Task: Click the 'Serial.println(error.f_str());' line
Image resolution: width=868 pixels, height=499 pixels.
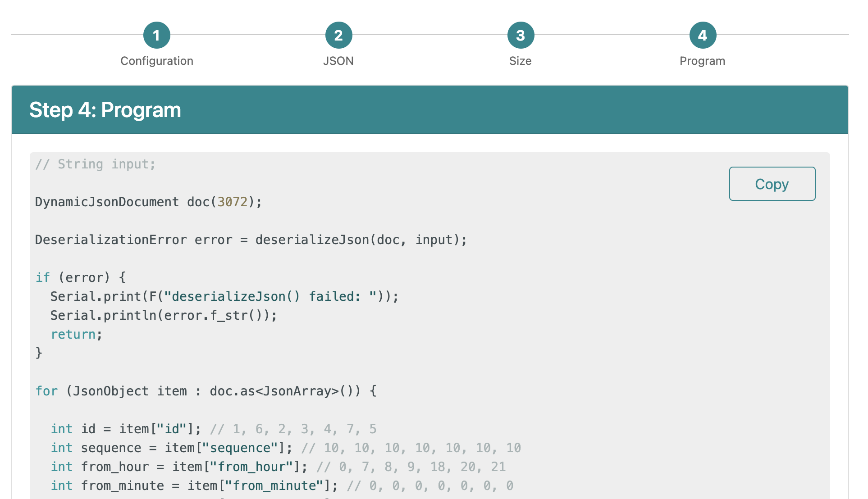Action: (164, 315)
